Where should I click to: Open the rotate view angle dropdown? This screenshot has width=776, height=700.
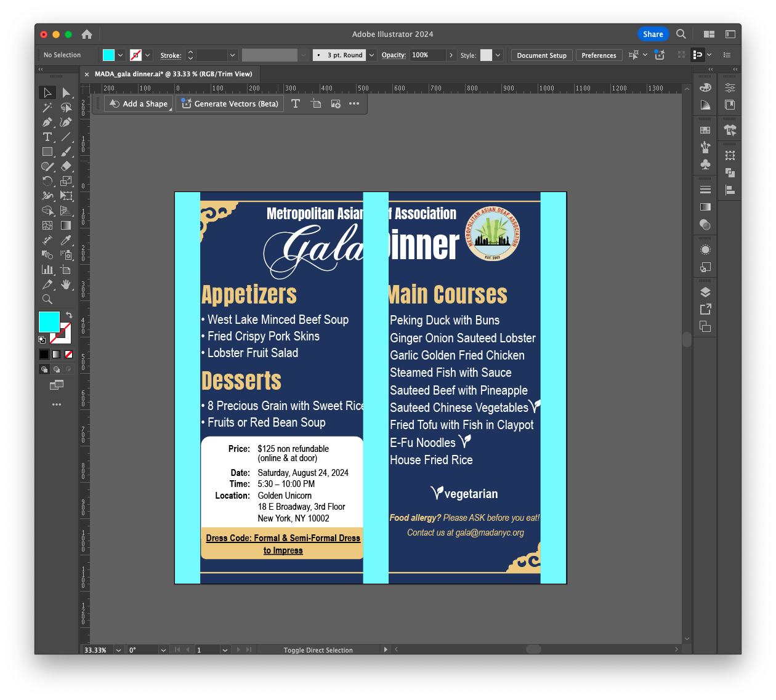163,650
